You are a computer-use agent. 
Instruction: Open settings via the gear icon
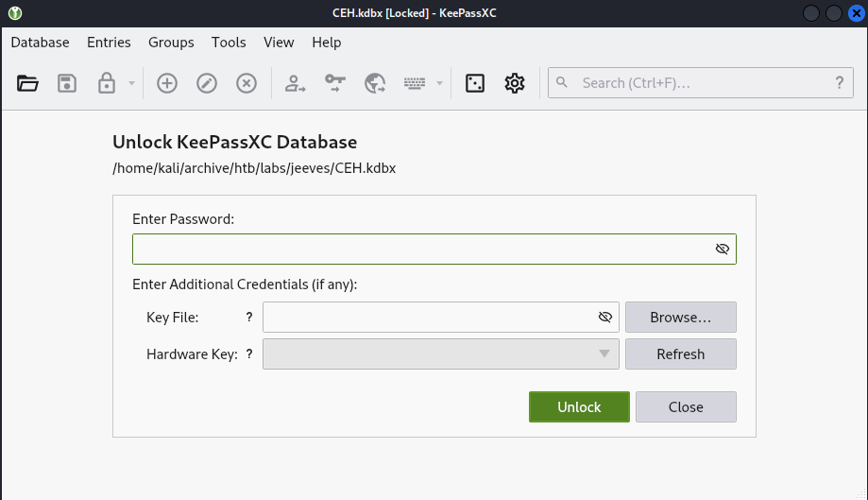[514, 83]
